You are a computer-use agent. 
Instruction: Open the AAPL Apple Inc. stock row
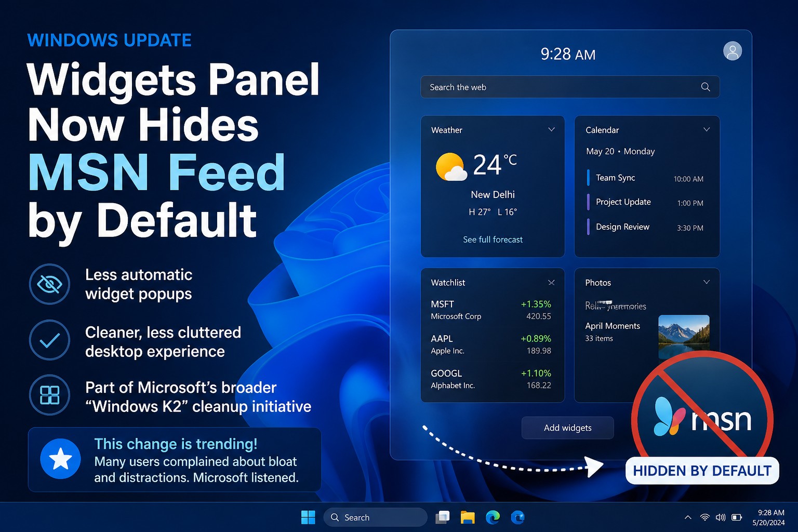point(491,344)
